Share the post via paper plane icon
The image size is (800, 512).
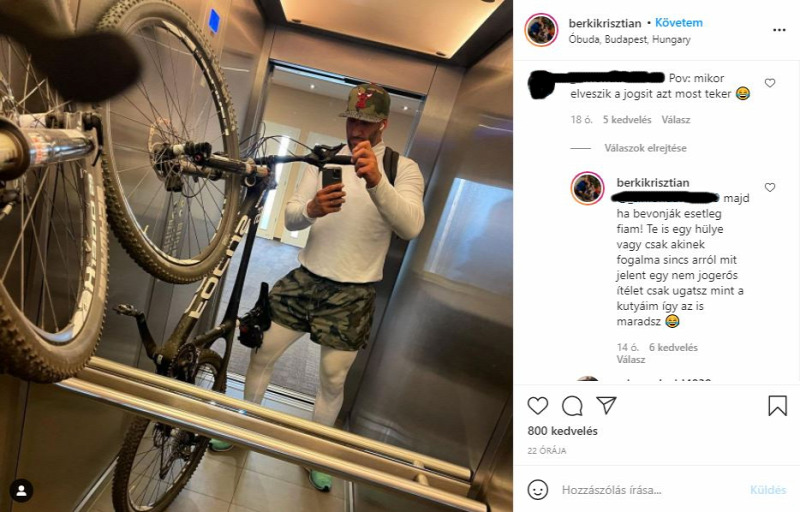pos(607,405)
